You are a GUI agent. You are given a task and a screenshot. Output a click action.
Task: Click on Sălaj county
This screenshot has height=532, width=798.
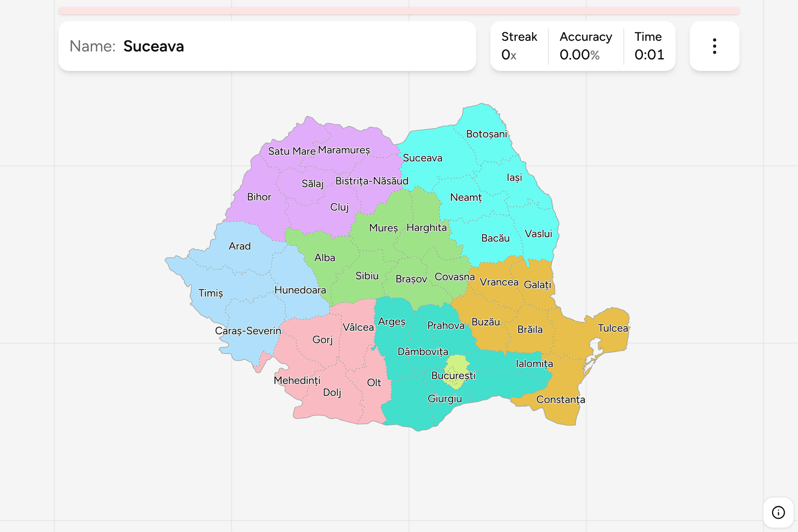tap(313, 184)
